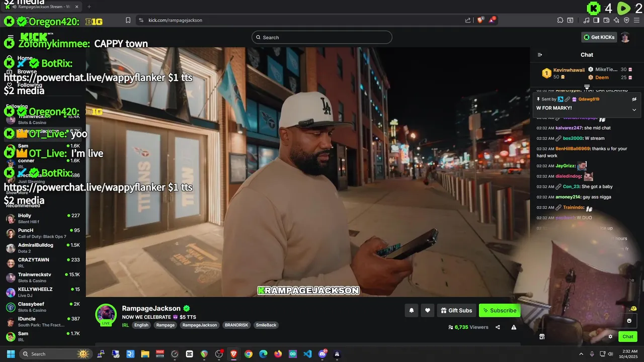Click the green Subscribe button
Image resolution: width=644 pixels, height=362 pixels.
(x=500, y=311)
